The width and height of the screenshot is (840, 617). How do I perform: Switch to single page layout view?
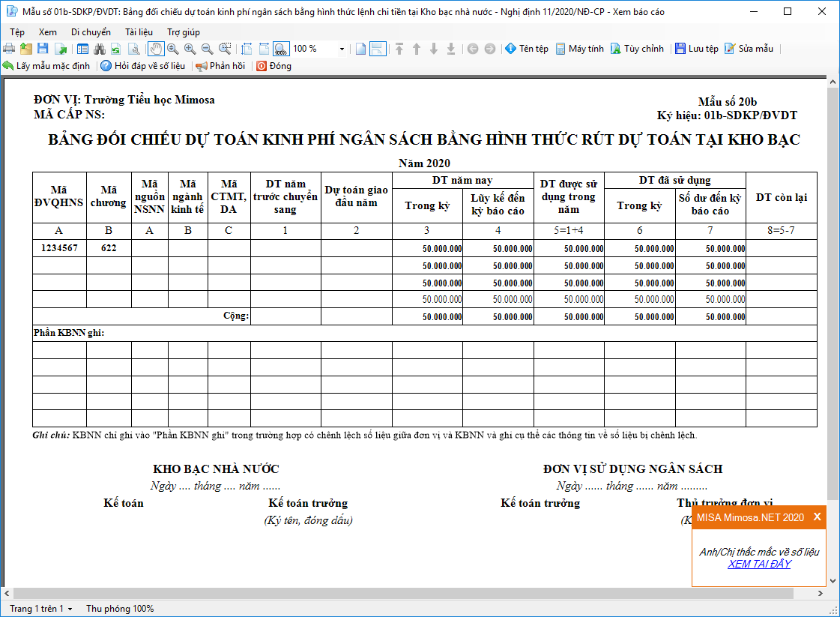[x=360, y=49]
